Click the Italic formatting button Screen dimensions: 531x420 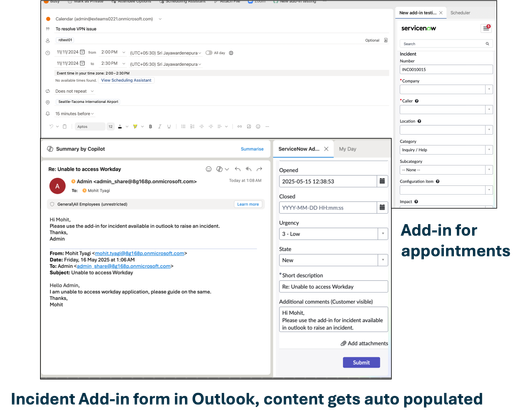160,127
